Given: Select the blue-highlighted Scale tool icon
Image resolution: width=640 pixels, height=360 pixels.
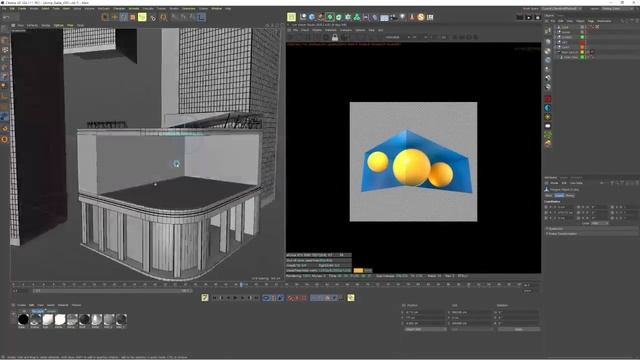Looking at the screenshot, I should [x=123, y=17].
